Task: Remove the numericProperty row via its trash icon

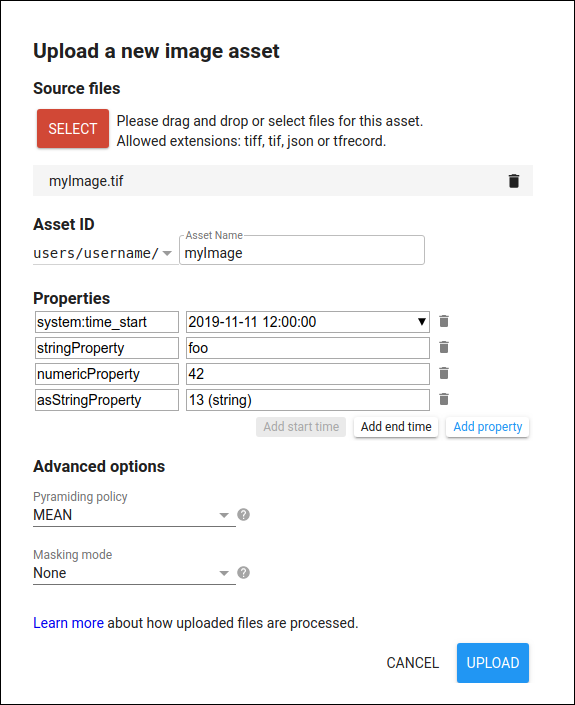Action: [x=444, y=374]
